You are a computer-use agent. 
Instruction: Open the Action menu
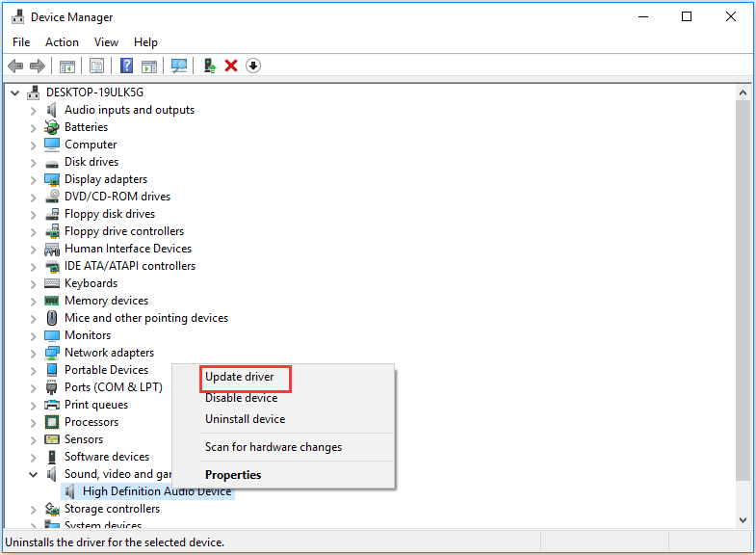(62, 42)
